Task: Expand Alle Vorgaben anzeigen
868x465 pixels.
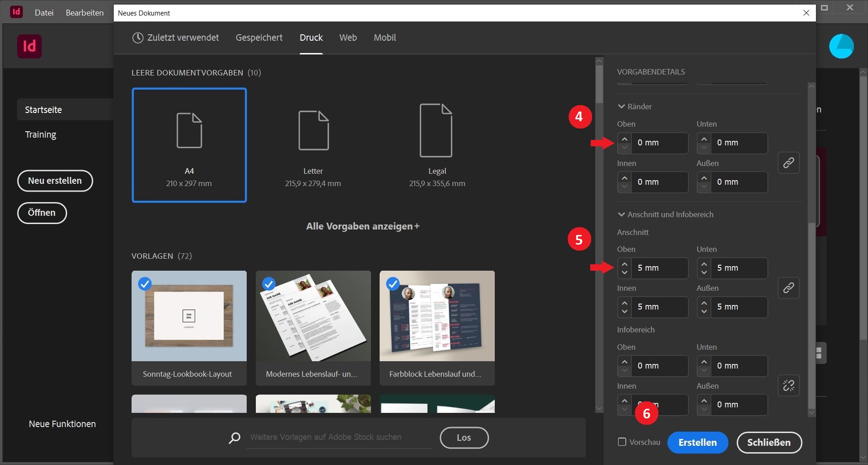Action: pos(362,226)
